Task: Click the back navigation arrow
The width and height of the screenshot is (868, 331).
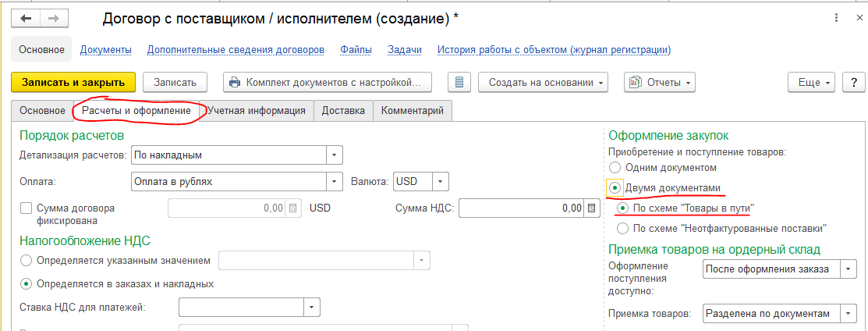Action: tap(27, 16)
